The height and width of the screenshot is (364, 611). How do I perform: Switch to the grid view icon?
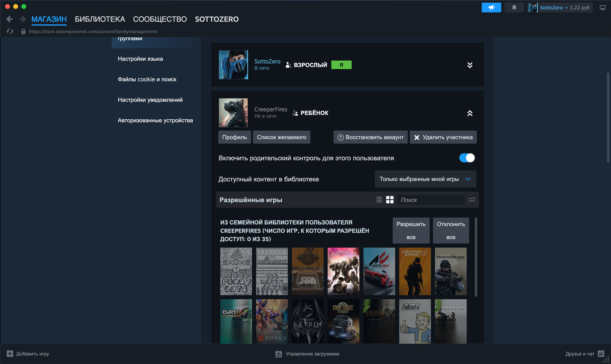pos(390,200)
